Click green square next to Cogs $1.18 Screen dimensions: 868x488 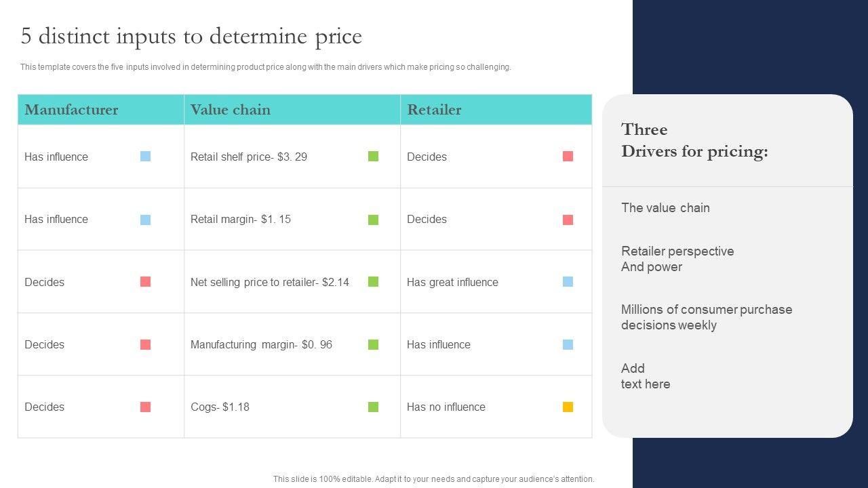click(x=373, y=407)
